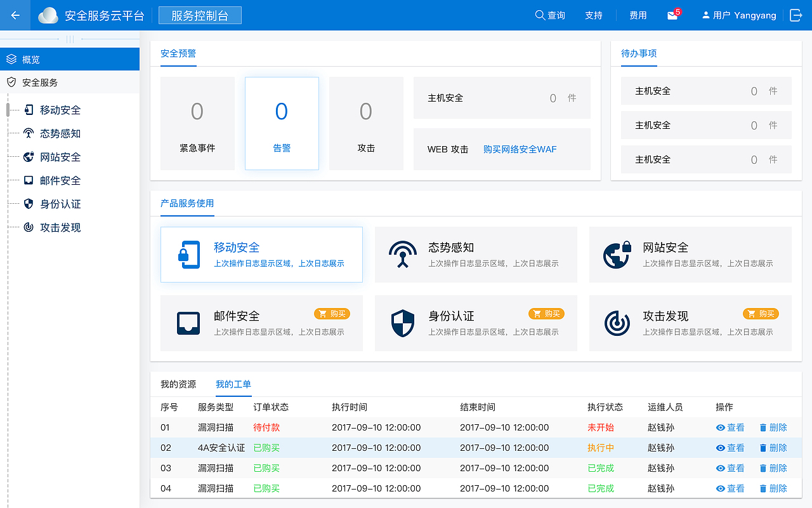
Task: Click the logout icon at top right
Action: tap(796, 15)
